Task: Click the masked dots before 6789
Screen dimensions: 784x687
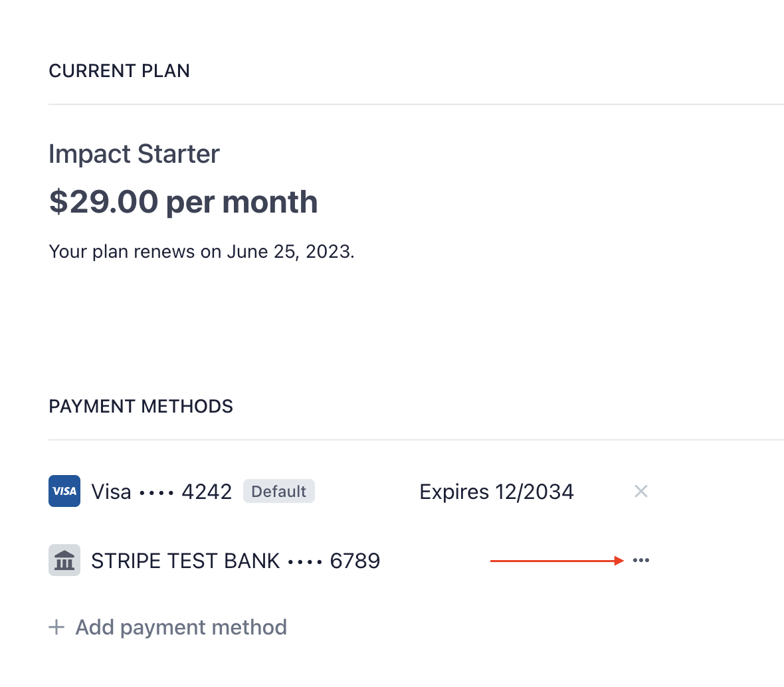Action: pyautogui.click(x=305, y=562)
